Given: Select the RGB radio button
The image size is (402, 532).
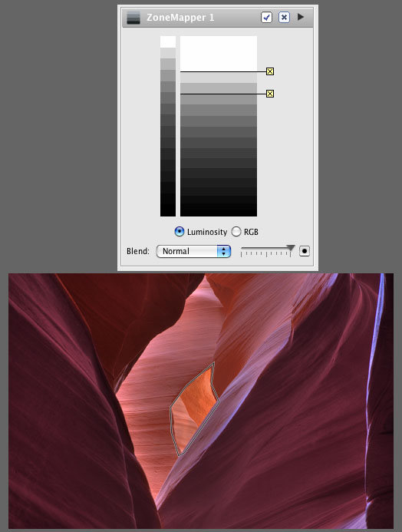Looking at the screenshot, I should pyautogui.click(x=236, y=232).
